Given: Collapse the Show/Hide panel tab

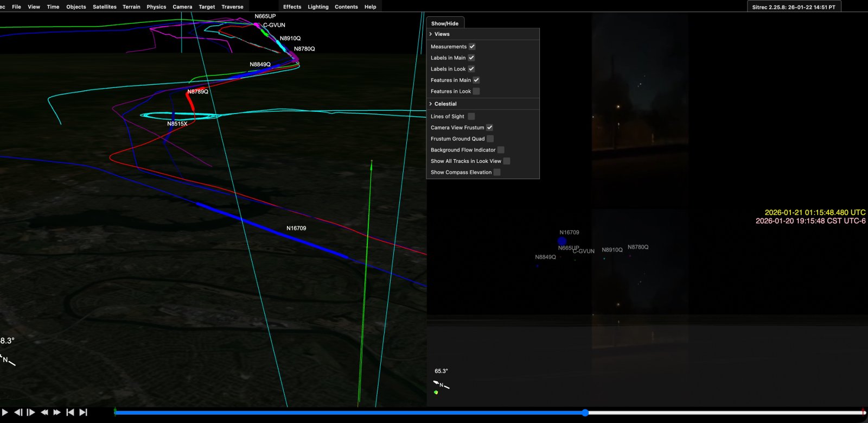Looking at the screenshot, I should point(445,23).
